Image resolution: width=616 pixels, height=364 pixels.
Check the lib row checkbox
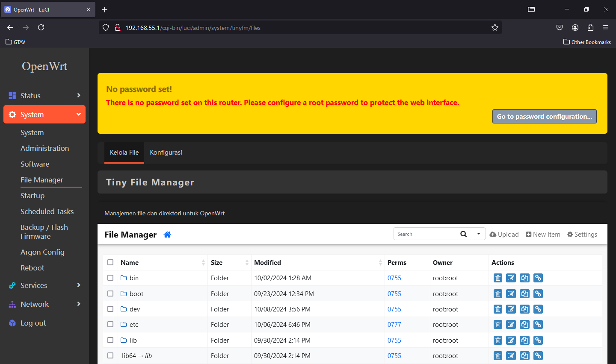(x=110, y=340)
